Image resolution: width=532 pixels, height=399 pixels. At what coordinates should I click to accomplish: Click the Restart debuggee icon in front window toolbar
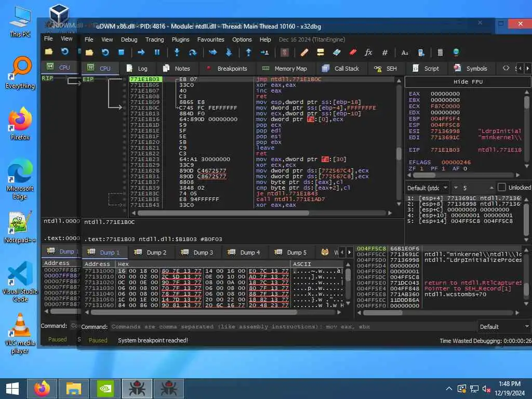click(x=105, y=52)
